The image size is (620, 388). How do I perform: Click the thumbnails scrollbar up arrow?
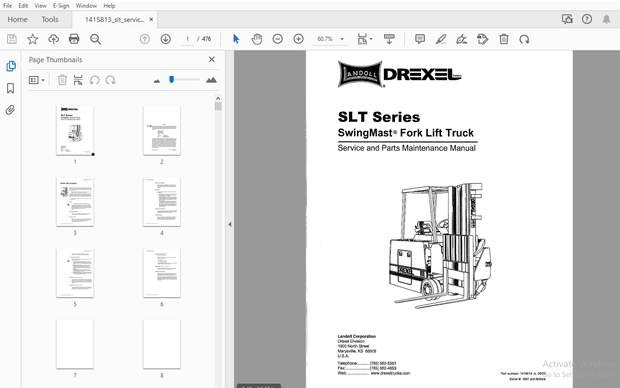click(218, 98)
